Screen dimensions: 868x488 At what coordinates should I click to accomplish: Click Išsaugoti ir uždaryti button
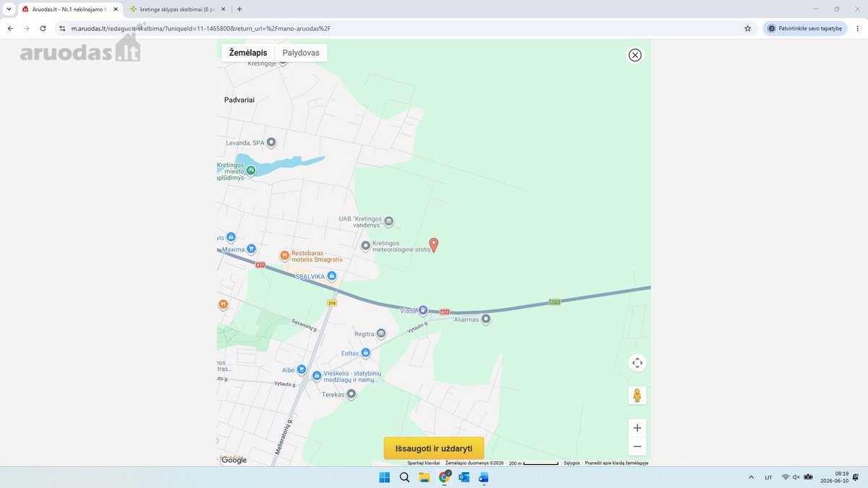point(434,448)
